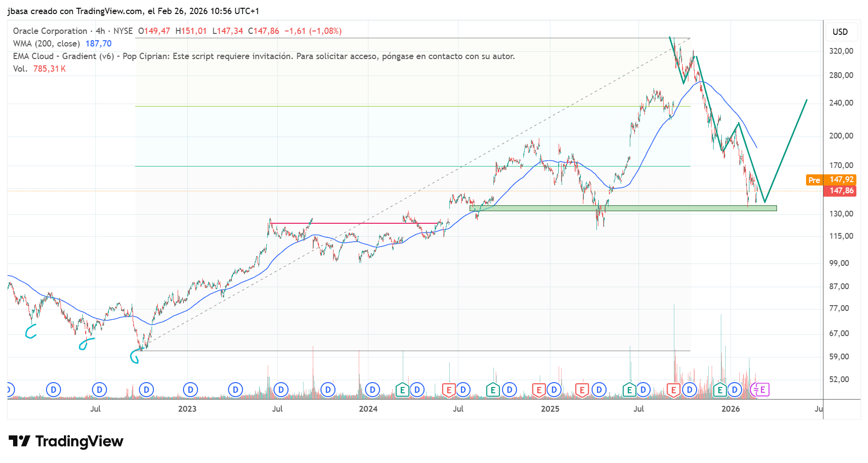Select the WMA (200, close) indicator label
Screen dimensions: 868x463
[x=46, y=44]
